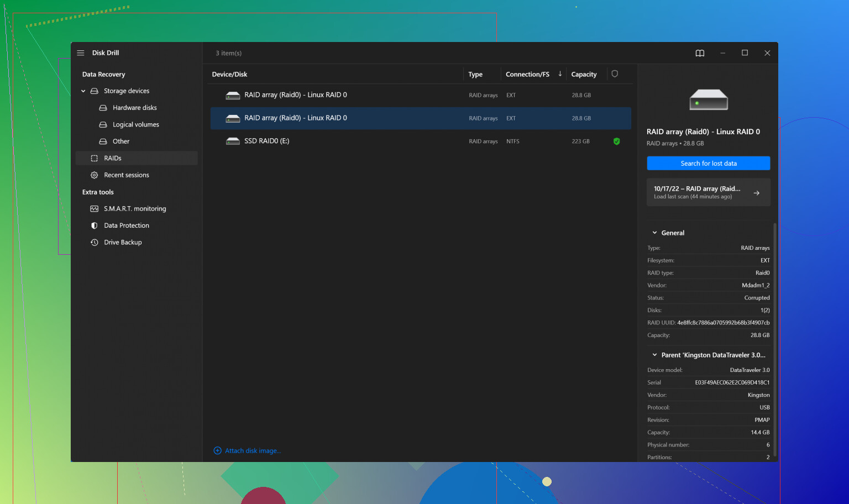Select Hardware disks in sidebar
This screenshot has height=504, width=849.
134,108
